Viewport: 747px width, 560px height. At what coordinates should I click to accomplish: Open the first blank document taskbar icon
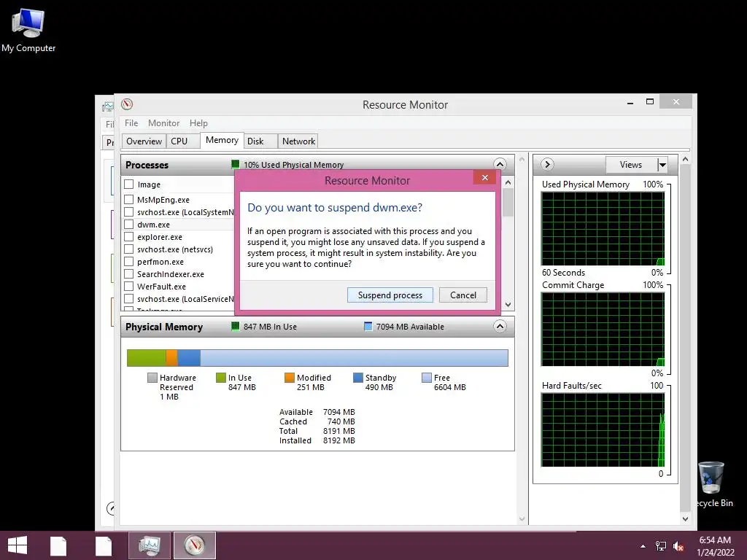[58, 545]
